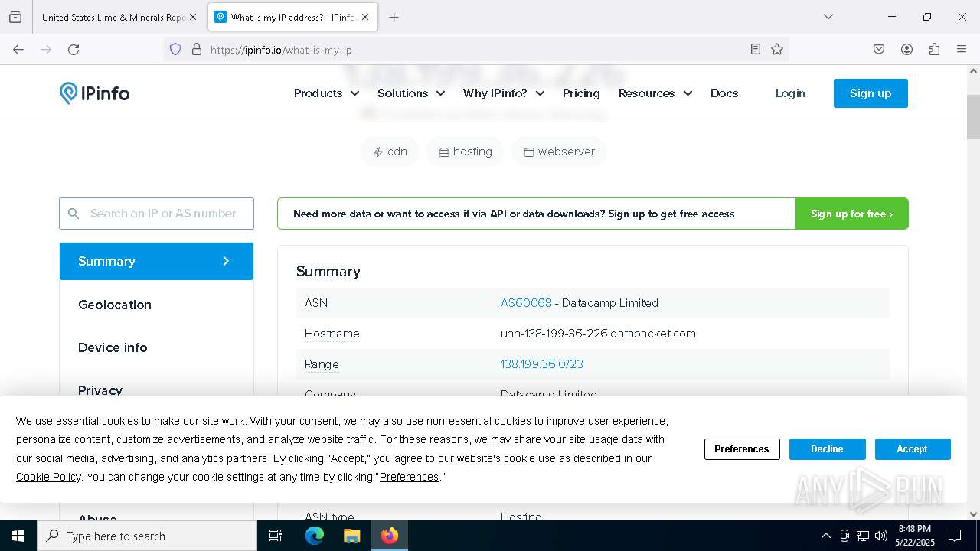Viewport: 980px width, 551px height.
Task: Open the AS60068 link
Action: [x=526, y=303]
